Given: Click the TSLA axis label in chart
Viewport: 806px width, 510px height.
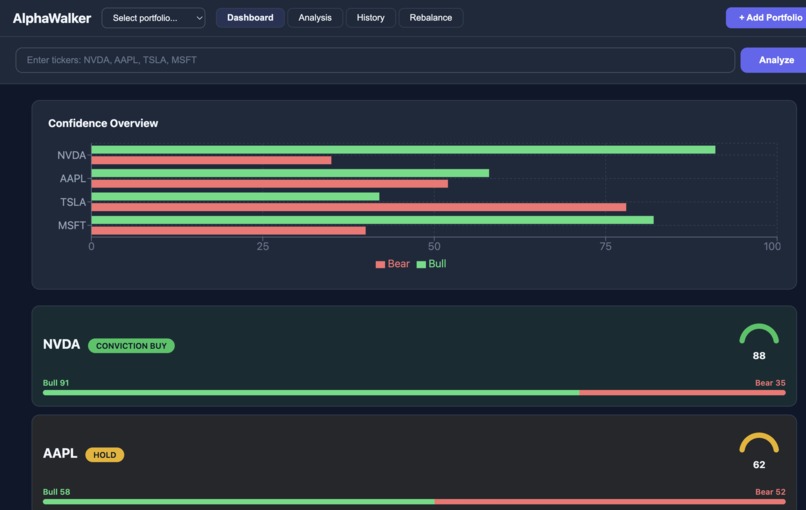Looking at the screenshot, I should [x=73, y=202].
